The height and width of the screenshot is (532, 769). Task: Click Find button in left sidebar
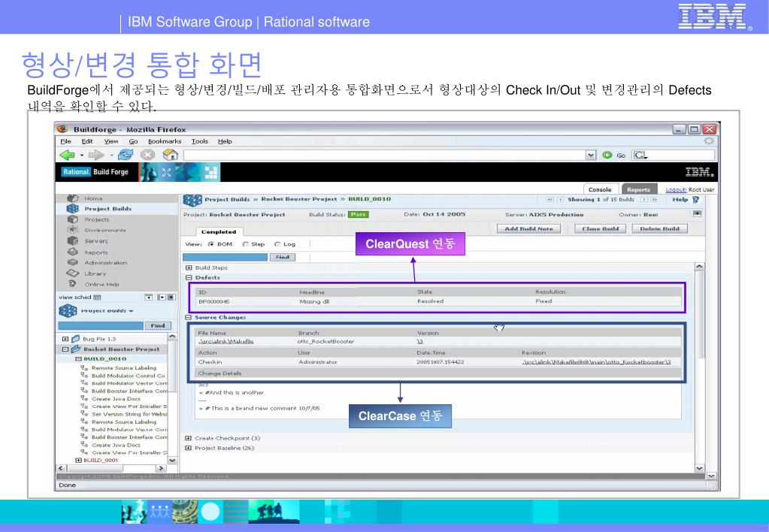point(158,325)
